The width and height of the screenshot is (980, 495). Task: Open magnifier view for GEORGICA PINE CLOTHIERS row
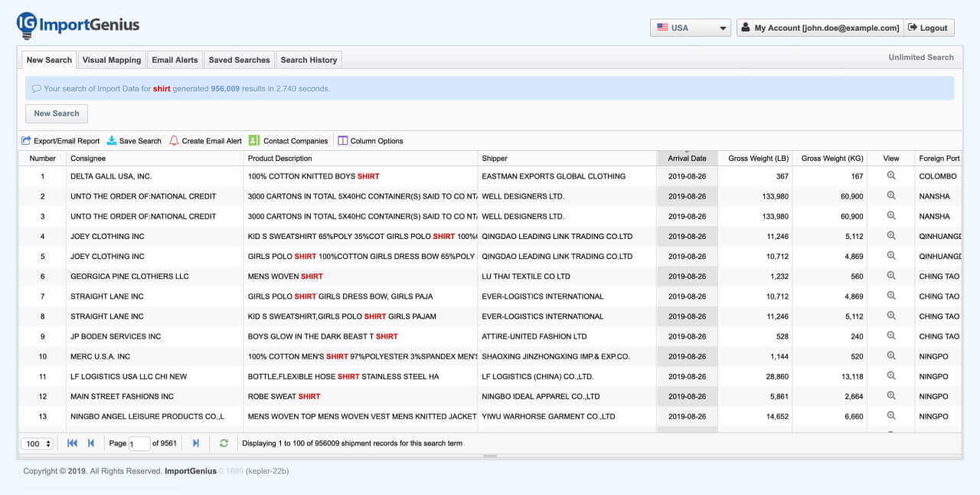tap(891, 276)
